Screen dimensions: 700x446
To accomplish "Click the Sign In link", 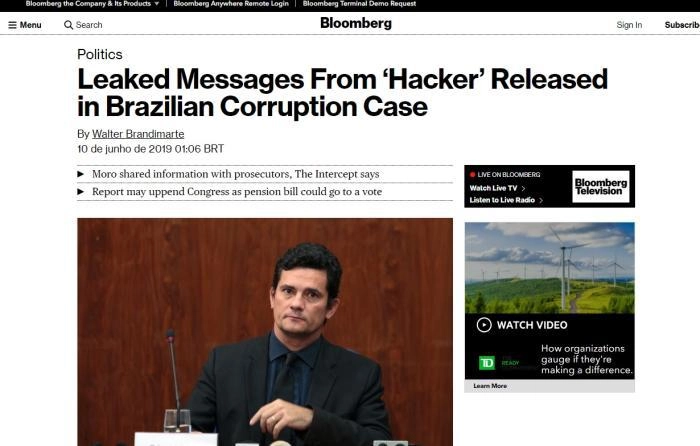I will click(x=629, y=25).
